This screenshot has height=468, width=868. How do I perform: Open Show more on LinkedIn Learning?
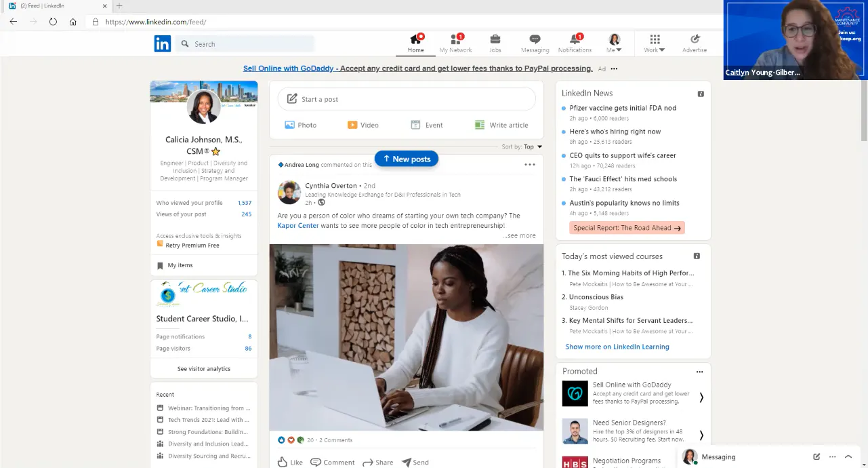coord(617,347)
